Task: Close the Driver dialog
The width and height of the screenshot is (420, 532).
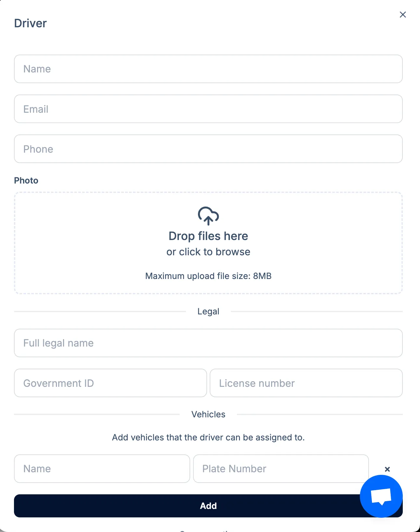Action: coord(403,15)
